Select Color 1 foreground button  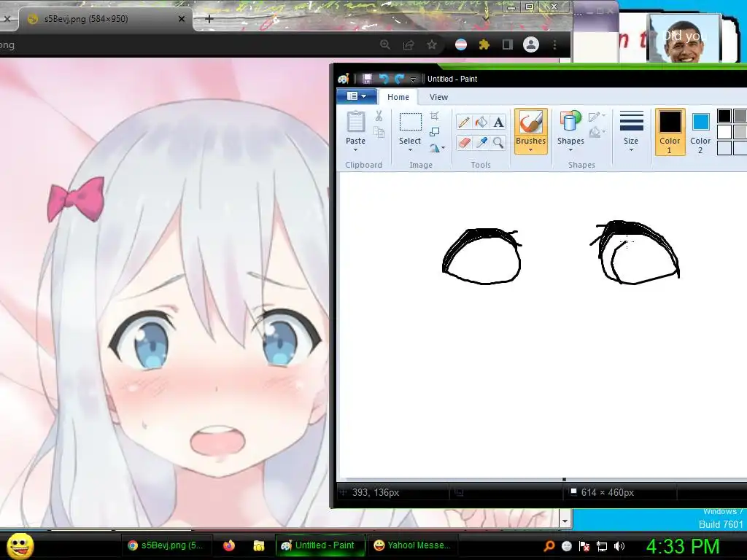coord(670,132)
